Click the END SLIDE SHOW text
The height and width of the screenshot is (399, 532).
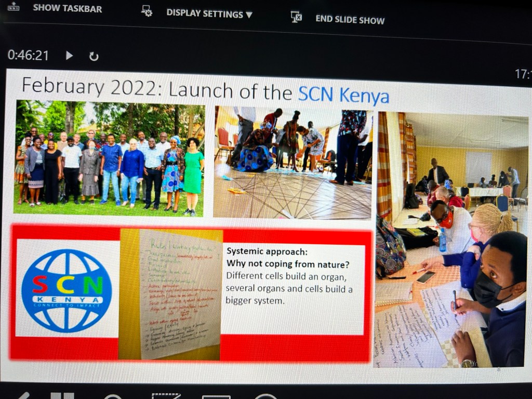pyautogui.click(x=350, y=20)
